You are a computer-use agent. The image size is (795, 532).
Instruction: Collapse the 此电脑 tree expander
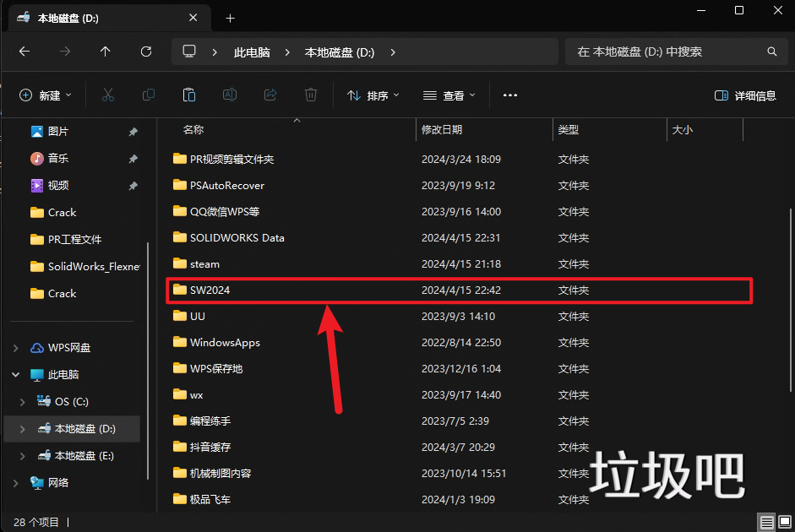point(15,374)
